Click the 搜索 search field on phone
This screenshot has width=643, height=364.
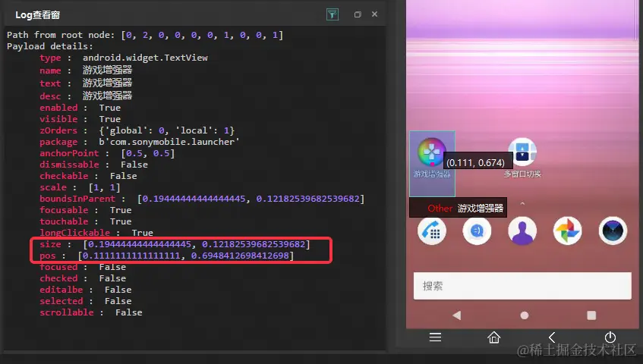(522, 286)
